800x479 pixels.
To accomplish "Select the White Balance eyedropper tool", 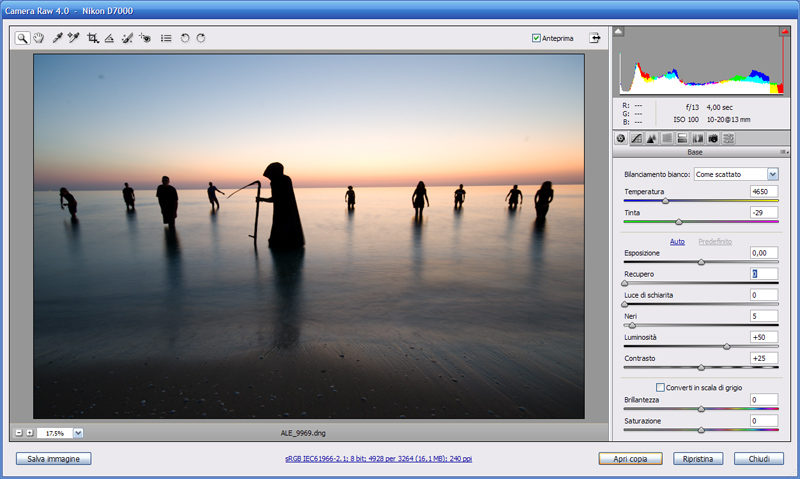I will click(57, 38).
